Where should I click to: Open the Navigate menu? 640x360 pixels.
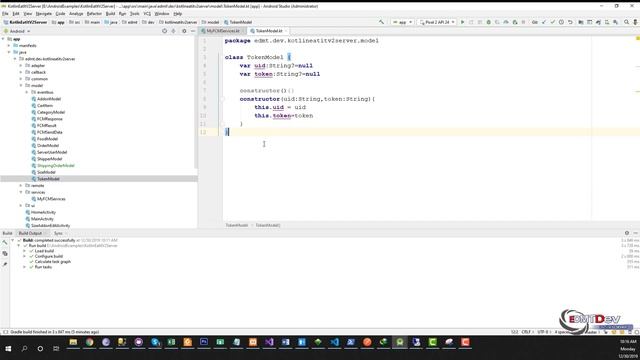[44, 13]
